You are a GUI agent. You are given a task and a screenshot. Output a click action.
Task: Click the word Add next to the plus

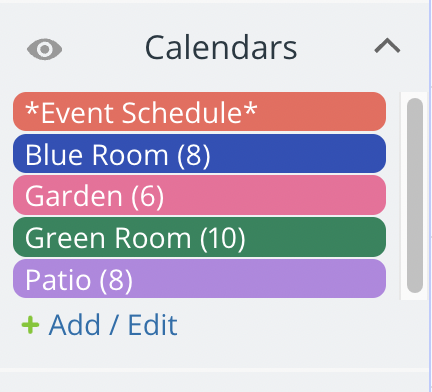(75, 325)
